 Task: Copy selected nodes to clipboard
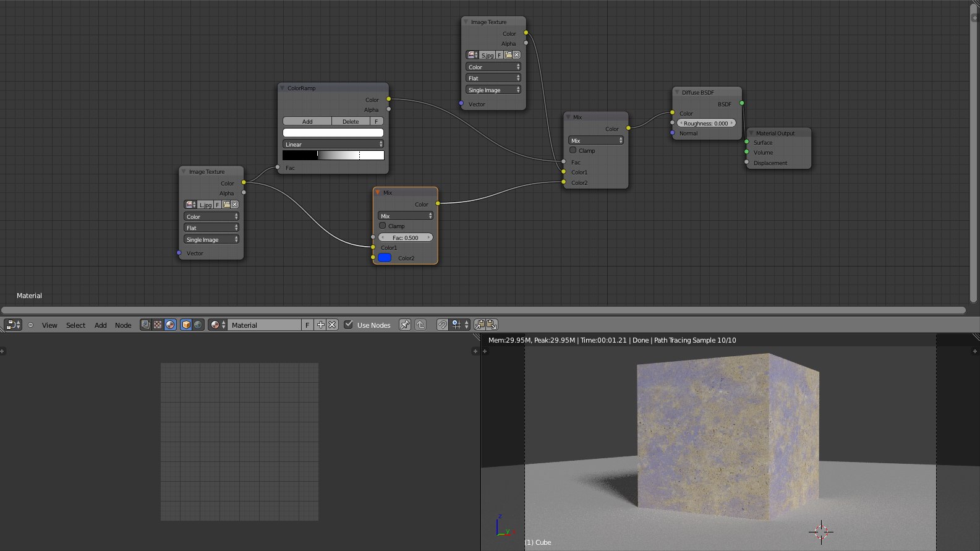tap(480, 325)
